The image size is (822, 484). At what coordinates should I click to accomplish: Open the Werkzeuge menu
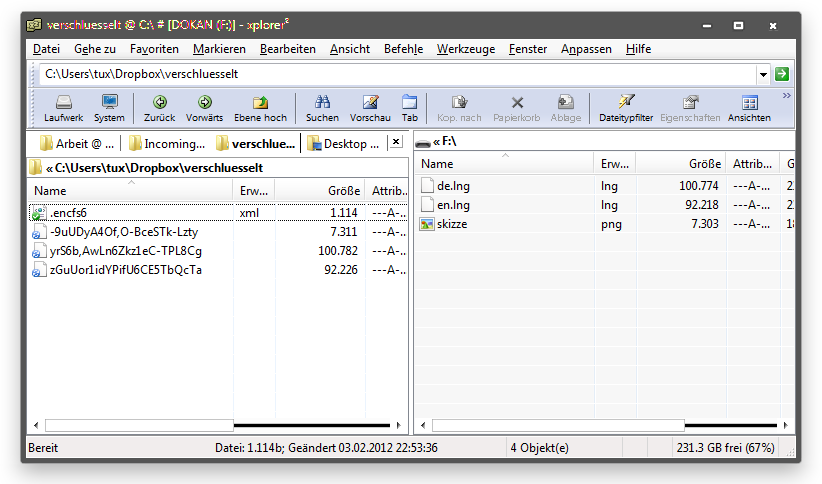coord(465,49)
